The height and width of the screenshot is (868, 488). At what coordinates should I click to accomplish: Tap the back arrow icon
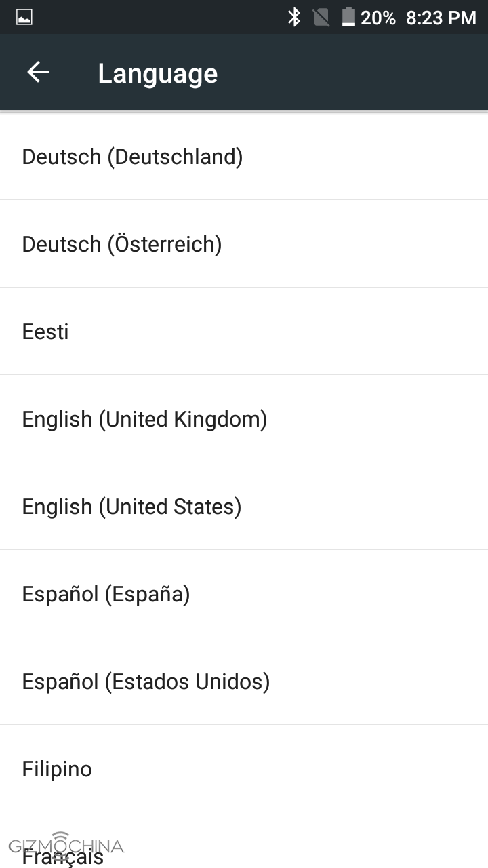click(x=38, y=73)
